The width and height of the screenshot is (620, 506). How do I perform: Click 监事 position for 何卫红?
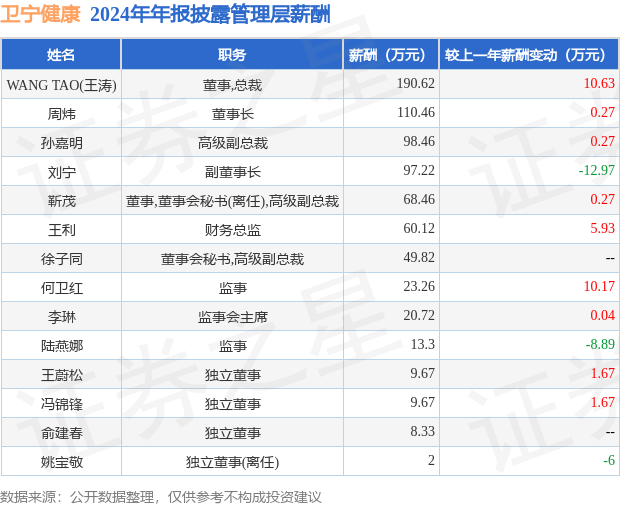point(232,288)
